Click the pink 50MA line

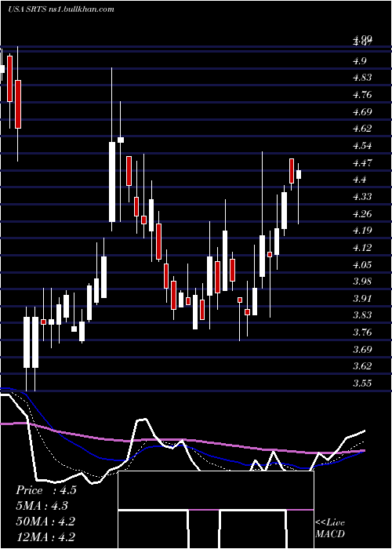click(x=182, y=440)
